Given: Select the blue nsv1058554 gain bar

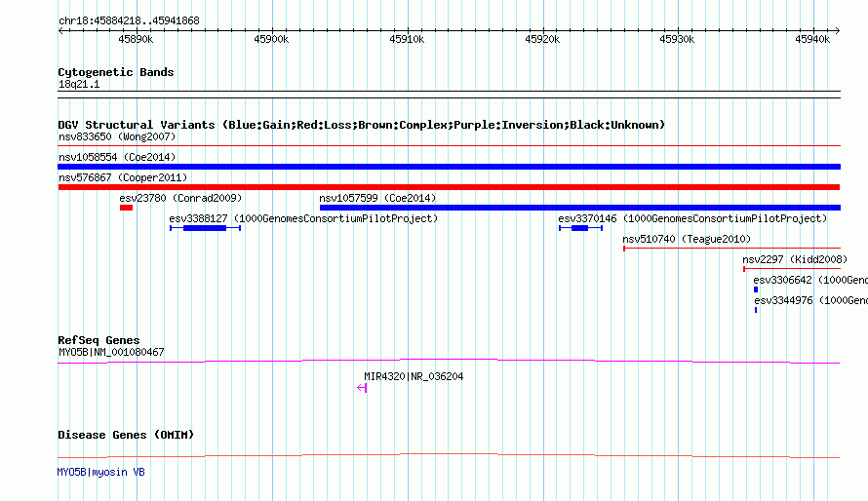Looking at the screenshot, I should (x=449, y=167).
